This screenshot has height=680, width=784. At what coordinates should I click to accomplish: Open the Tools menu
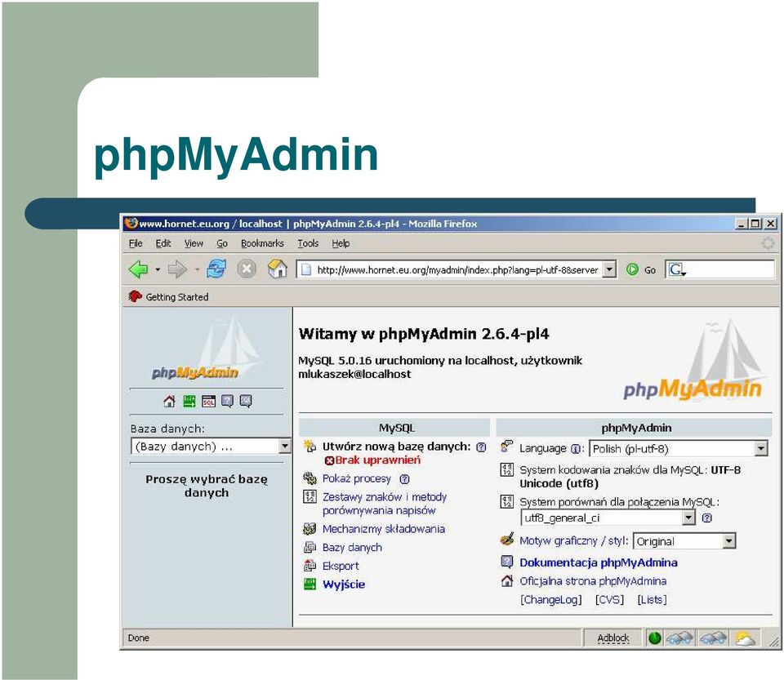[308, 243]
